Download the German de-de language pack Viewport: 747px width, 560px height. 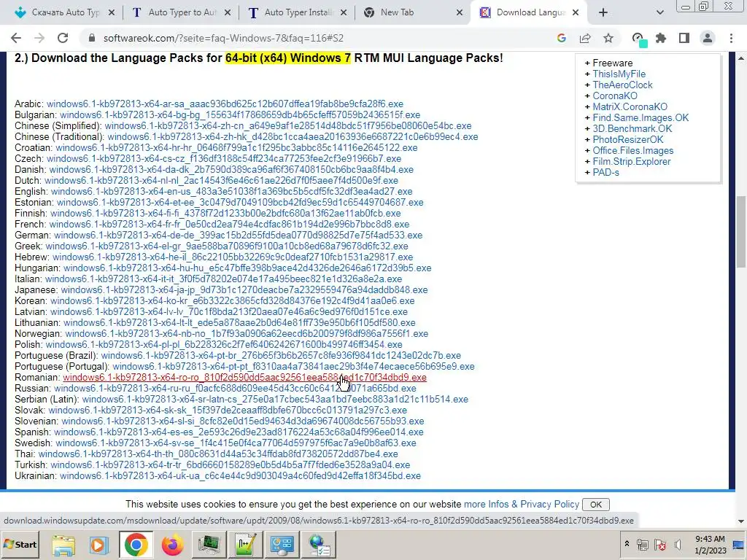click(x=238, y=236)
